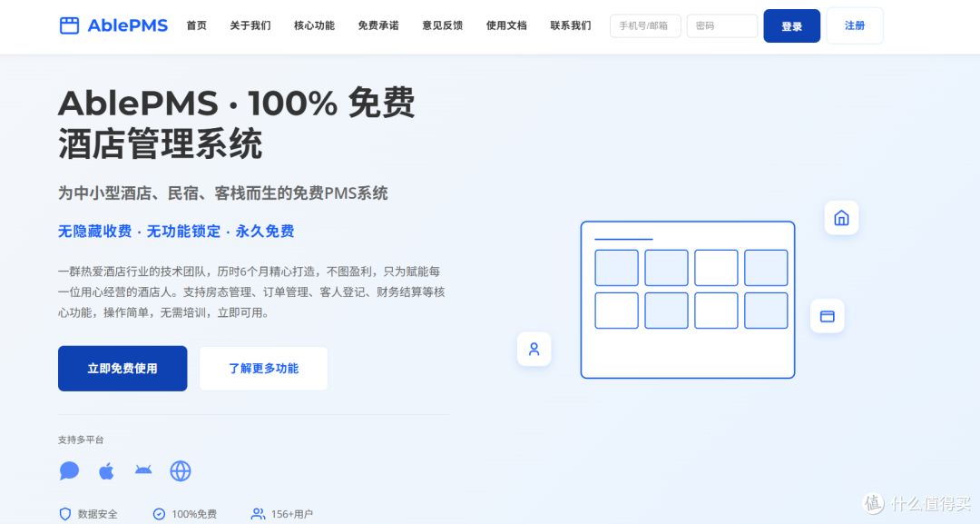Click the room grid illustration panel
The height and width of the screenshot is (524, 980).
tap(688, 300)
